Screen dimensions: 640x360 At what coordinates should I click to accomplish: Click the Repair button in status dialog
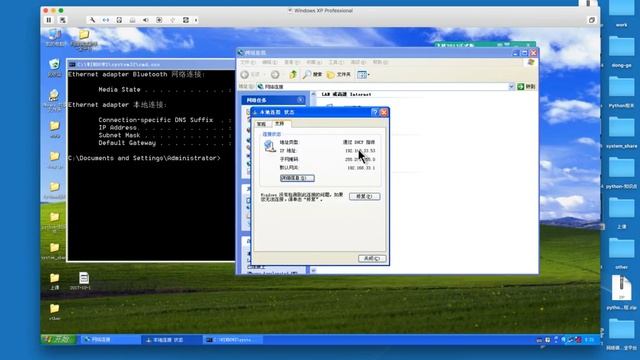point(364,196)
